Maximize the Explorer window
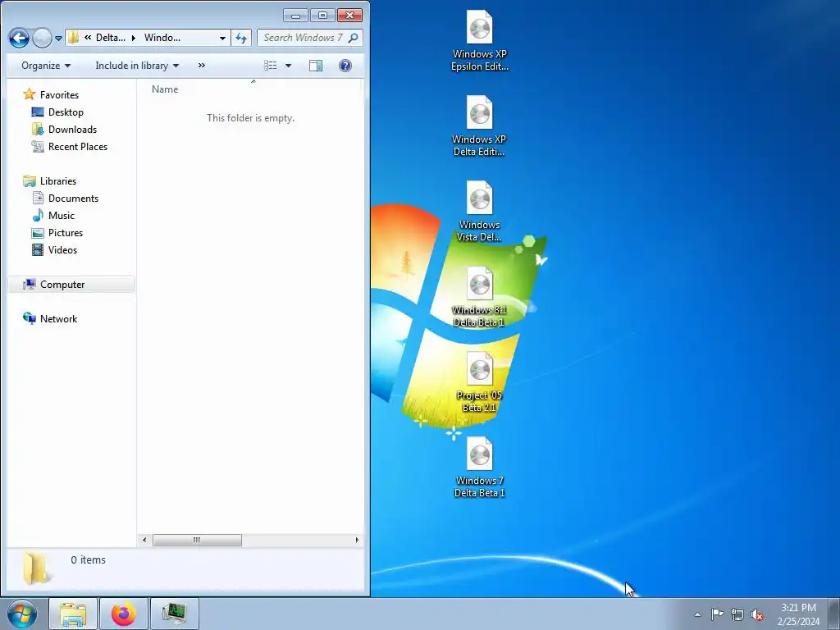The width and height of the screenshot is (840, 630). 322,16
